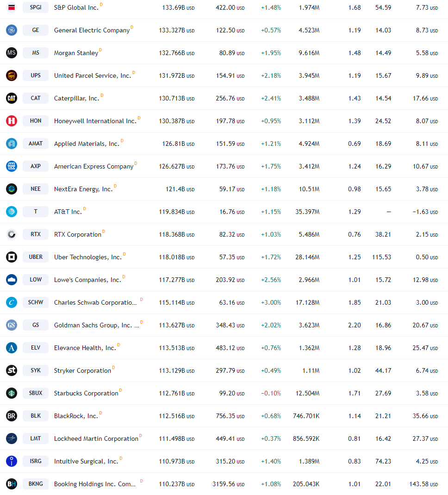448x495 pixels.
Task: Select the UPS ticker badge
Action: 36,75
